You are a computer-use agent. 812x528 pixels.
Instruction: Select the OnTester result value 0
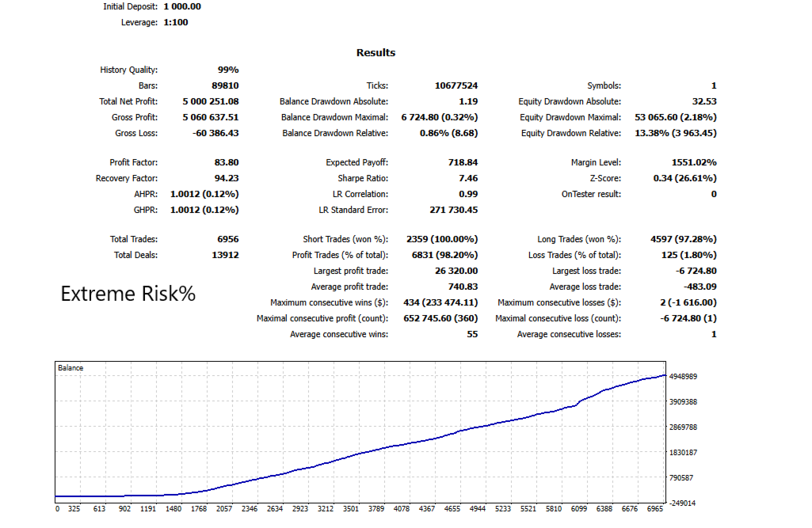[714, 194]
